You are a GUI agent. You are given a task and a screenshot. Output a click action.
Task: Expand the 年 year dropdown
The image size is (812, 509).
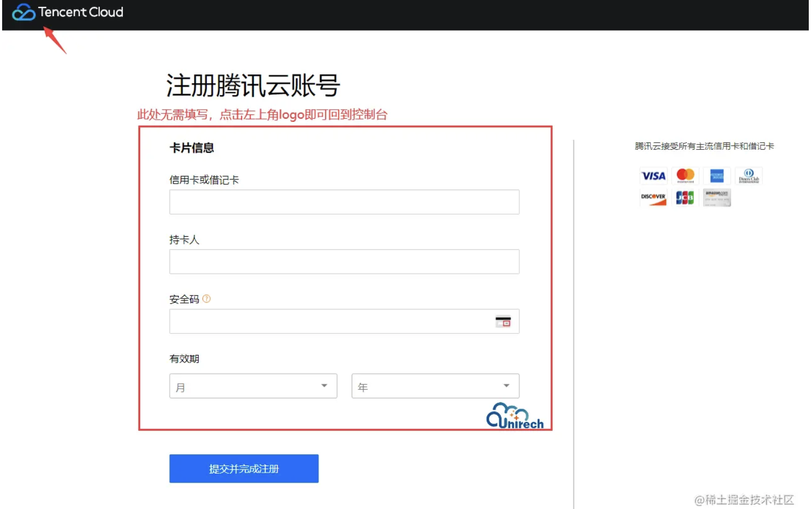coord(435,387)
